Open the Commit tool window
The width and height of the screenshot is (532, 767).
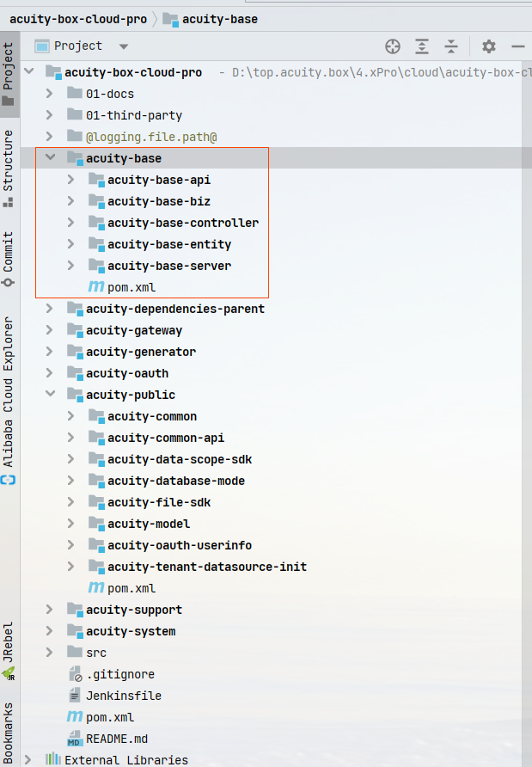(x=9, y=258)
